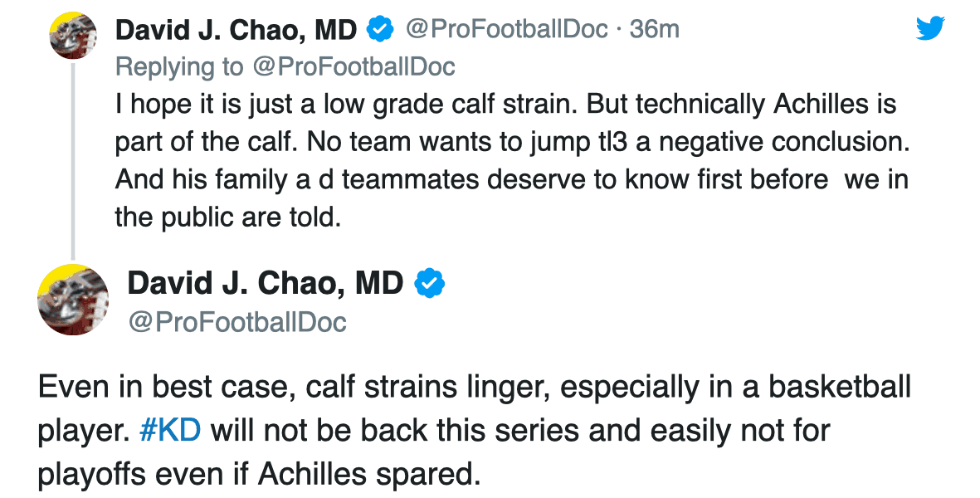Click the verified badge beside the 36m reply's name
Viewport: 980px width, 498px height.
pos(380,29)
